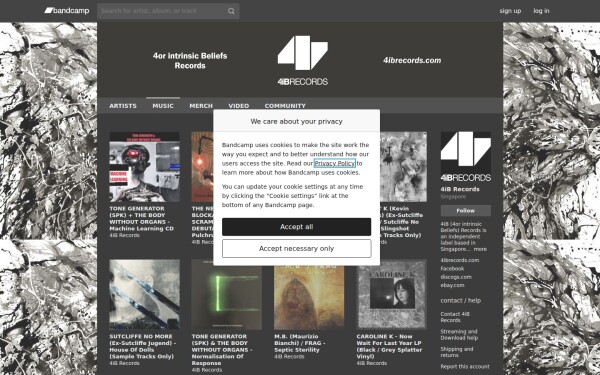Select the Music tab
The image size is (600, 375).
point(163,106)
